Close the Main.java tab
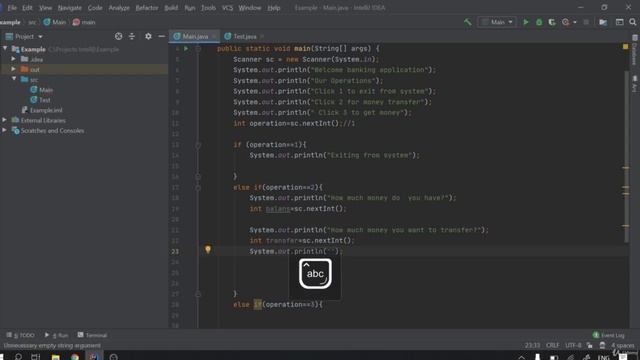640x360 pixels. (x=214, y=36)
